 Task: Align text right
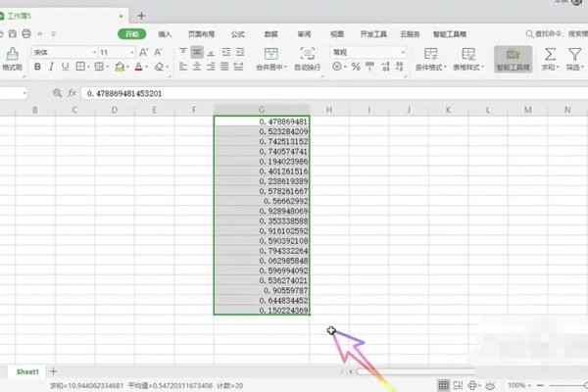click(211, 67)
